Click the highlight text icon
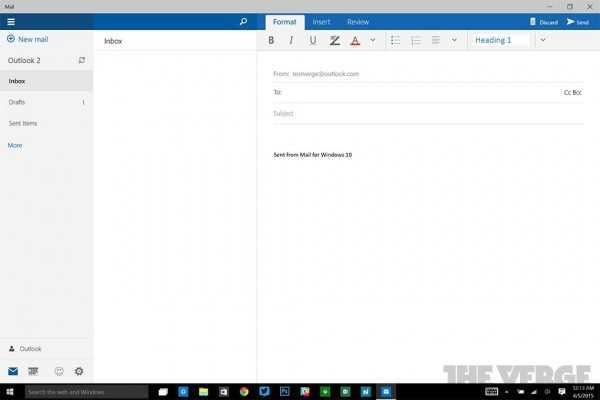Image resolution: width=600 pixels, height=400 pixels. [x=334, y=41]
